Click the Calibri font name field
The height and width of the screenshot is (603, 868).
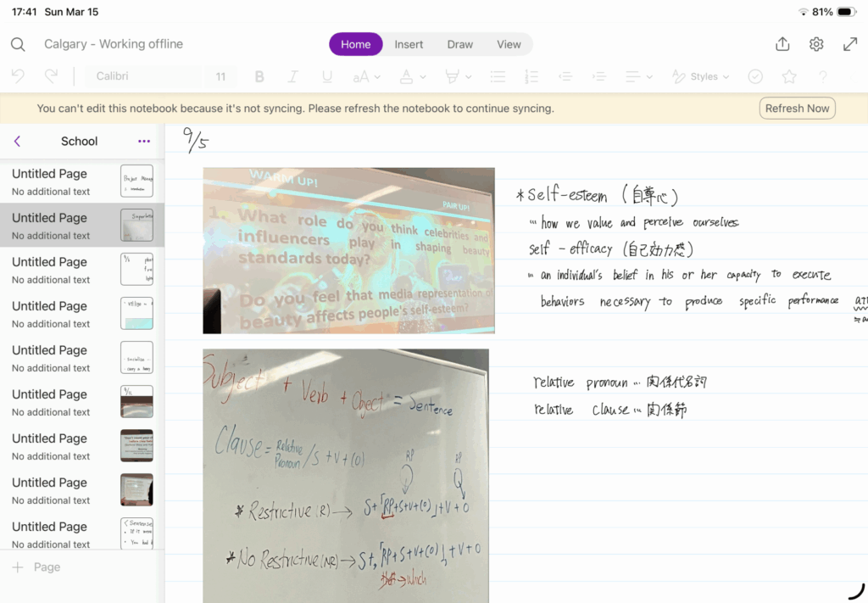(144, 76)
